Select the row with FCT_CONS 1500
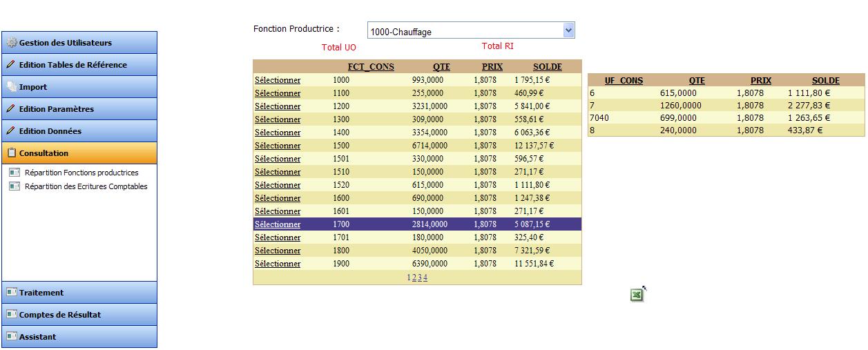 coord(278,146)
